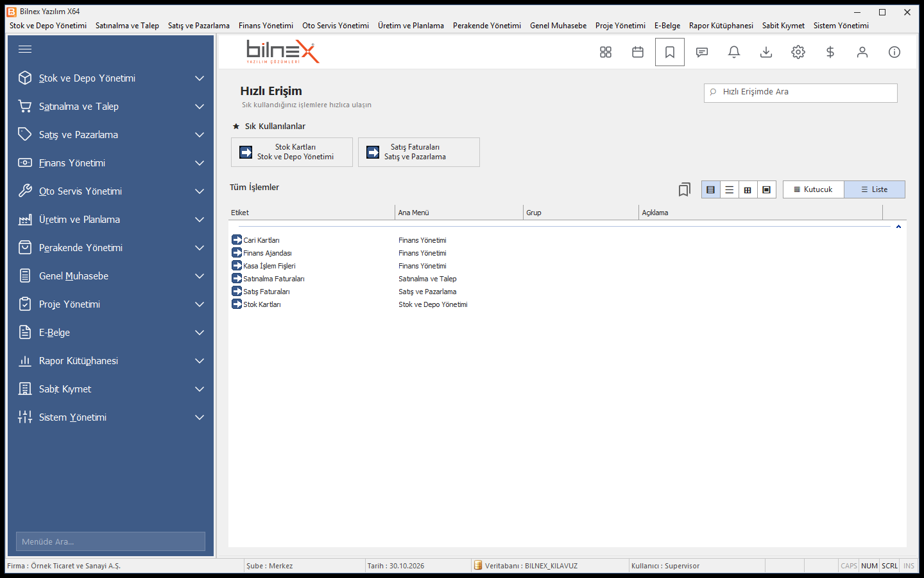Select the large-tile layout toggle

[x=766, y=189]
